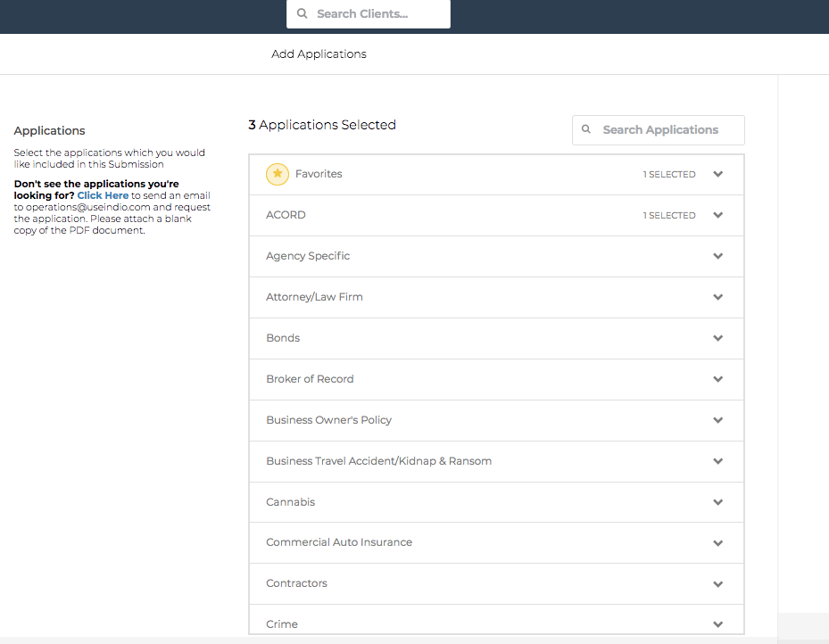This screenshot has width=829, height=644.
Task: Expand the Contractors category chevron
Action: pyautogui.click(x=718, y=584)
